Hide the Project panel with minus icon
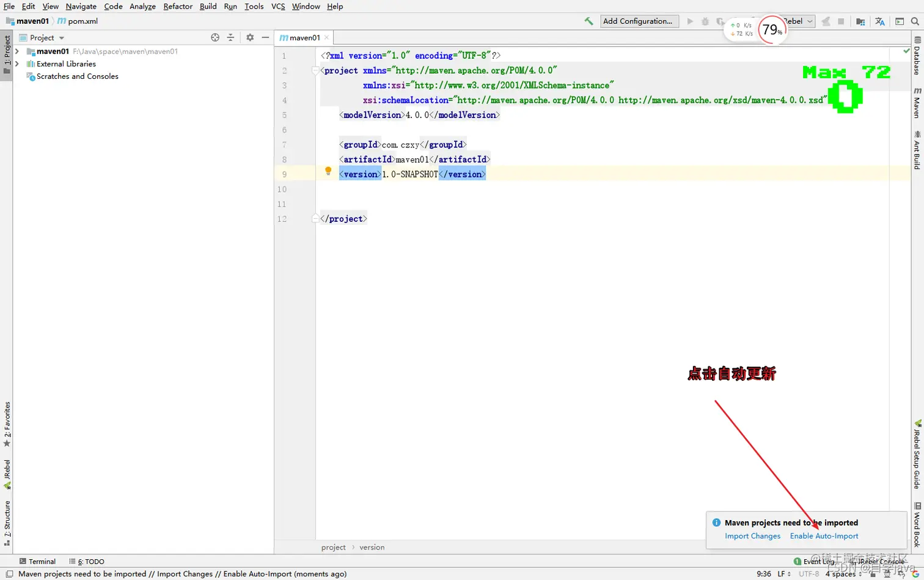924x580 pixels. [265, 37]
